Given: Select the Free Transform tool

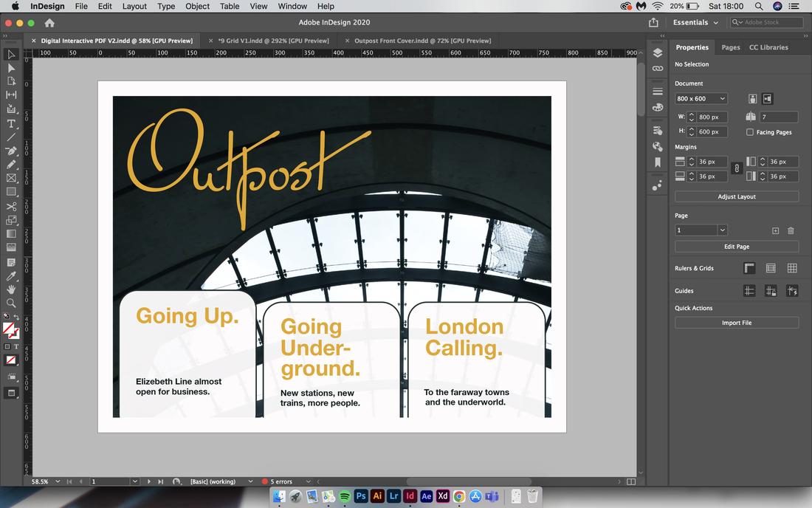Looking at the screenshot, I should 11,220.
